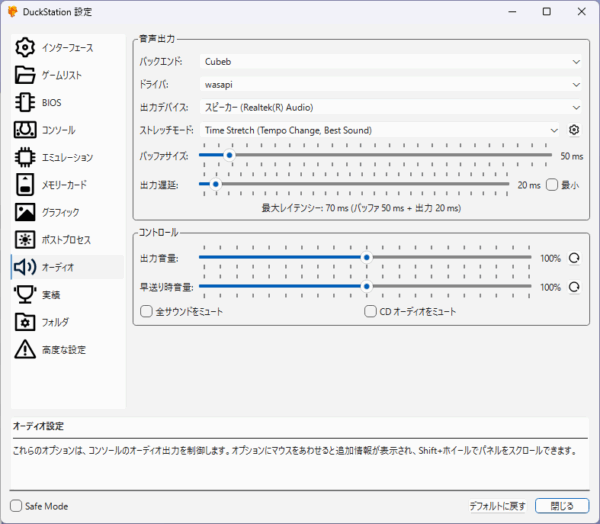The image size is (600, 524).
Task: Adjust the バッファサイズ slider handle
Action: click(229, 155)
